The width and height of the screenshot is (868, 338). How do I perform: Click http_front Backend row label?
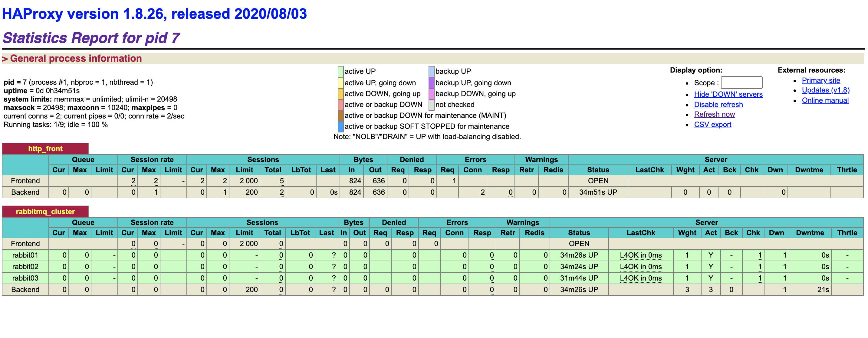coord(25,192)
